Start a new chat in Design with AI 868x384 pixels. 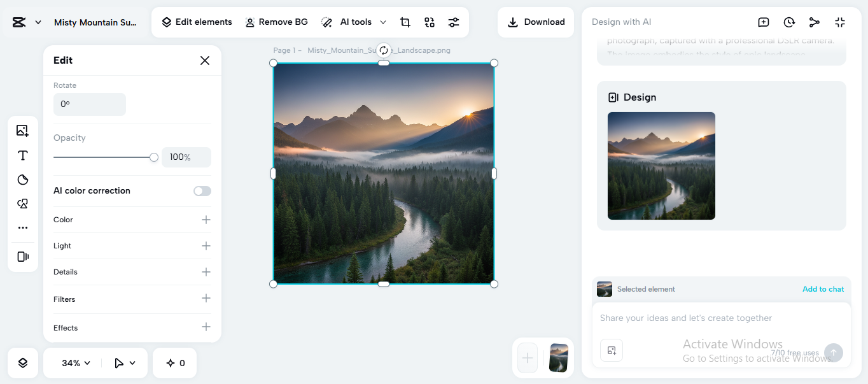pyautogui.click(x=764, y=22)
